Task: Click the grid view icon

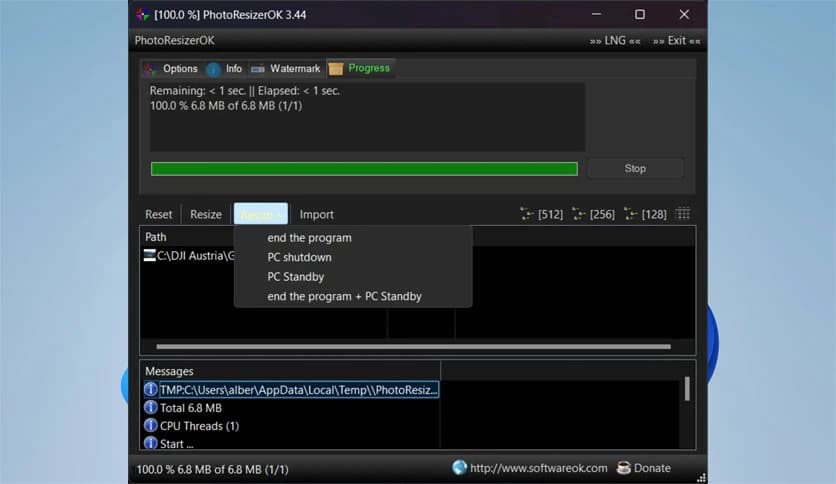Action: 683,214
